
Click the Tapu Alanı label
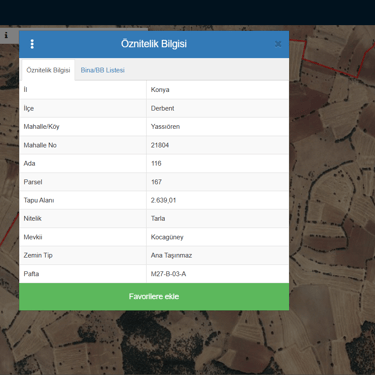pos(39,200)
